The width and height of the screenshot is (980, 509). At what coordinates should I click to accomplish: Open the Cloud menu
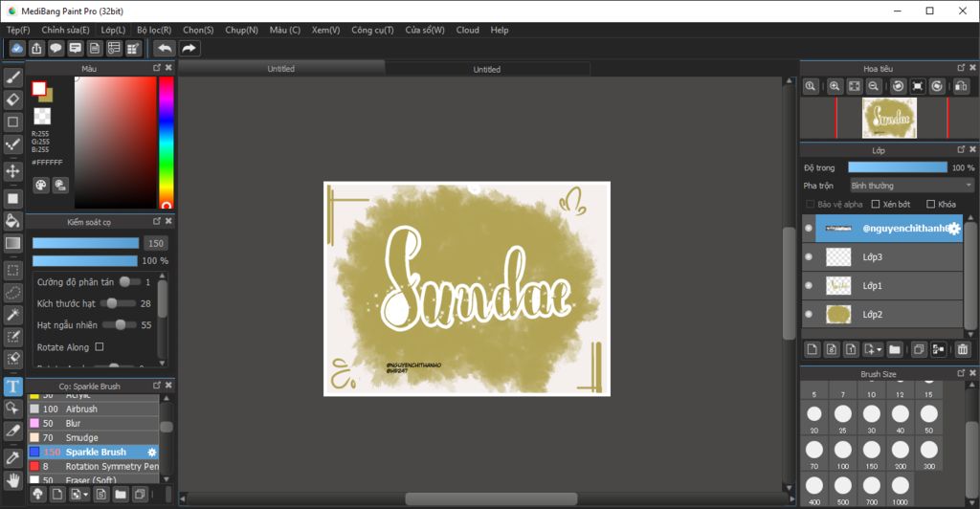point(467,30)
